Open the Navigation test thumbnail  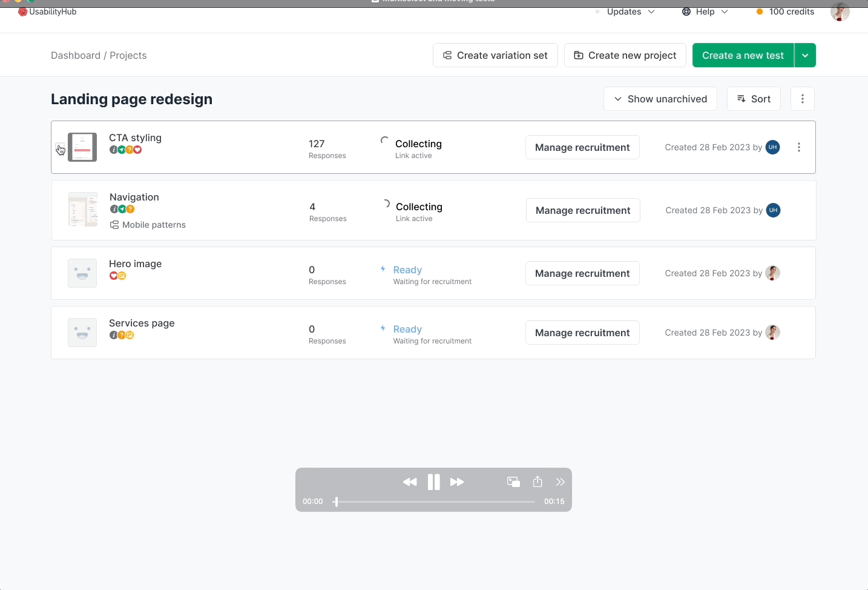point(83,210)
